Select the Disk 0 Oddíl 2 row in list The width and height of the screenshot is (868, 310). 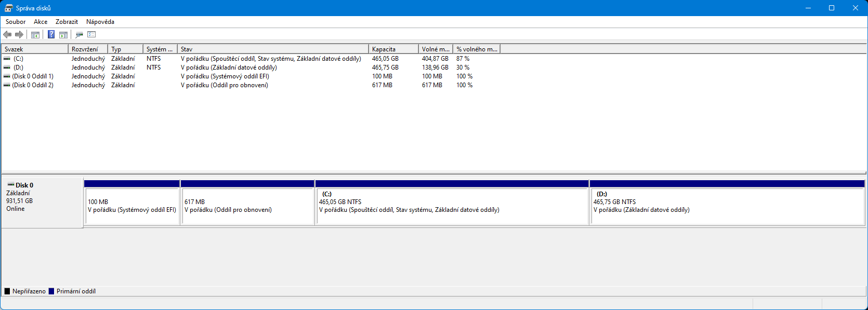[x=33, y=85]
